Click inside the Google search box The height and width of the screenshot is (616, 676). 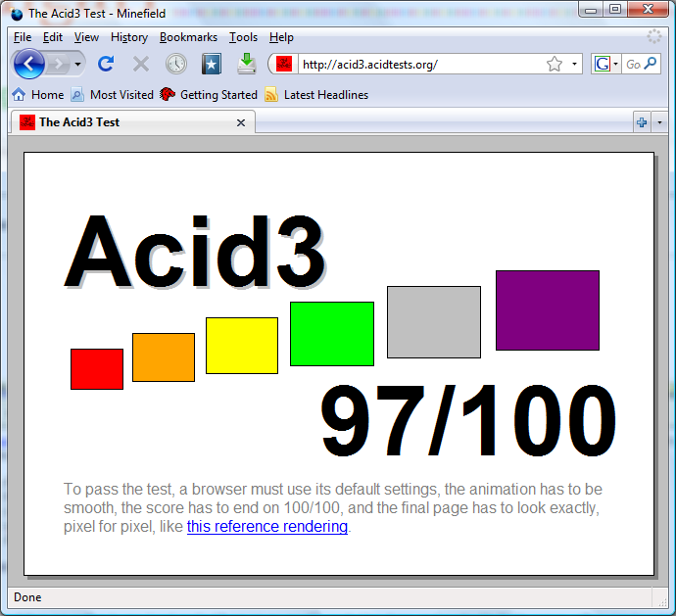[633, 65]
